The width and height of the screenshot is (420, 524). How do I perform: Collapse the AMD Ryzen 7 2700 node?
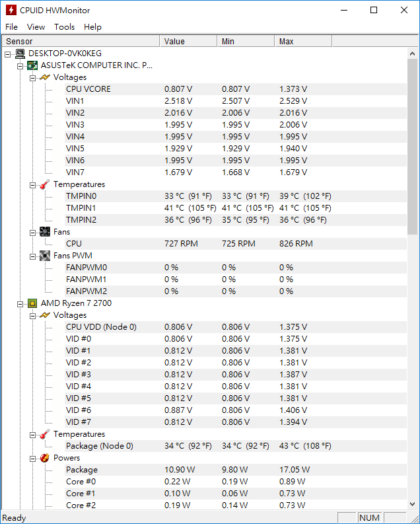click(x=20, y=304)
